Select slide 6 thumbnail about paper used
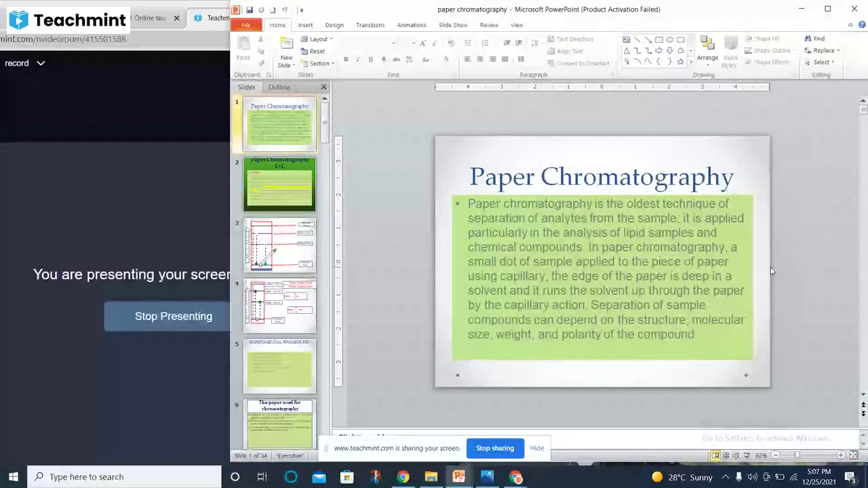This screenshot has width=868, height=488. click(279, 424)
